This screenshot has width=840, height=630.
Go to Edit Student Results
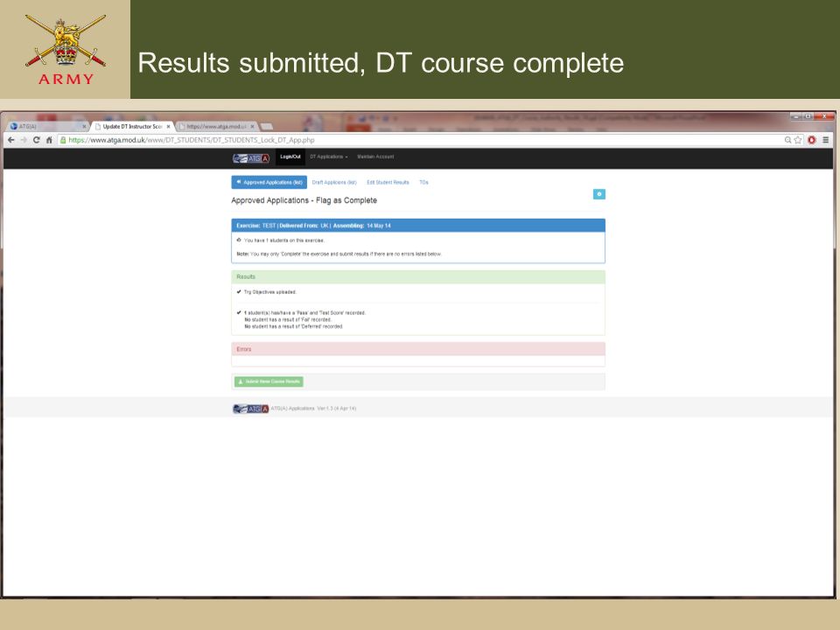click(x=388, y=183)
